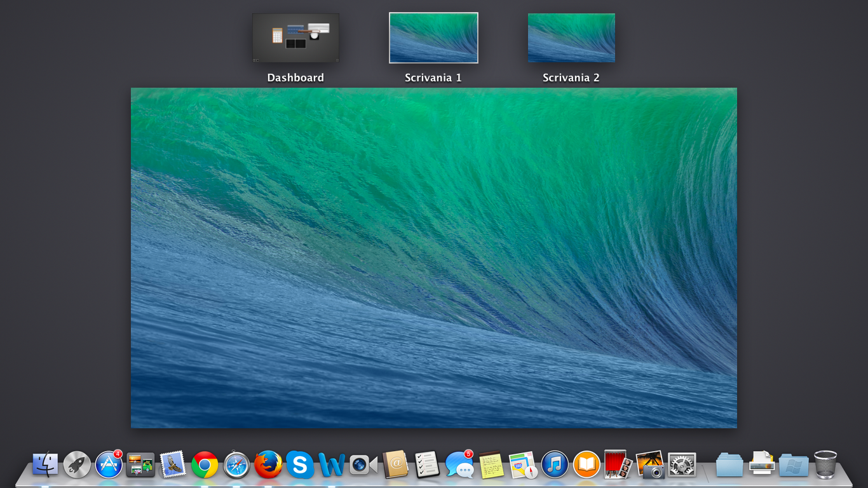This screenshot has height=488, width=868.
Task: Launch FaceTime camera icon
Action: point(363,464)
